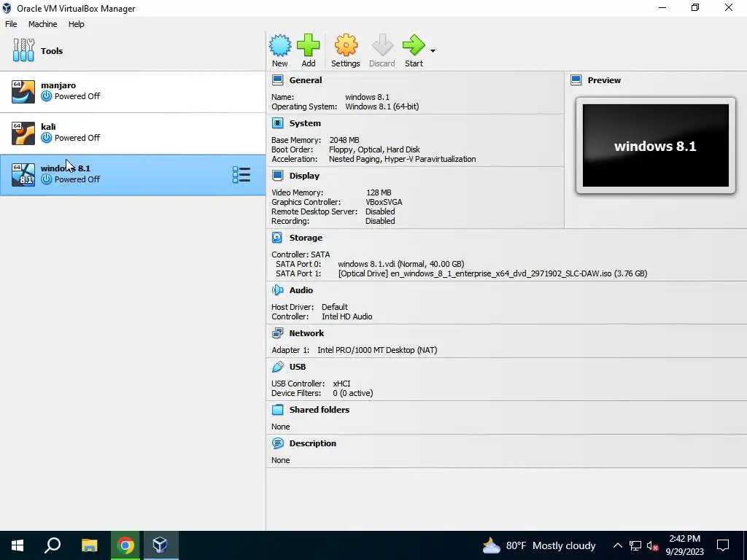Open the Machine menu
This screenshot has width=747, height=560.
(42, 24)
